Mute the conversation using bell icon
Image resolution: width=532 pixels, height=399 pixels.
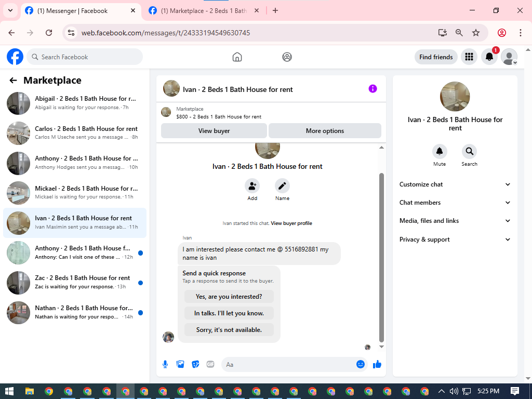(x=440, y=151)
